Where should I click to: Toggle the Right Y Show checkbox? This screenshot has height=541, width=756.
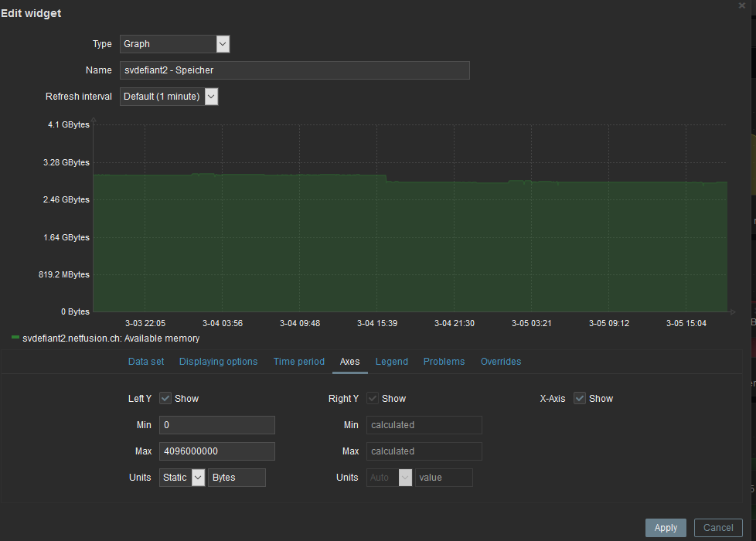click(x=373, y=399)
